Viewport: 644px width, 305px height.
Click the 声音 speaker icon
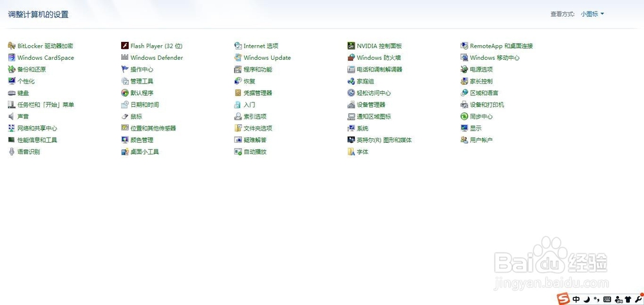point(12,116)
